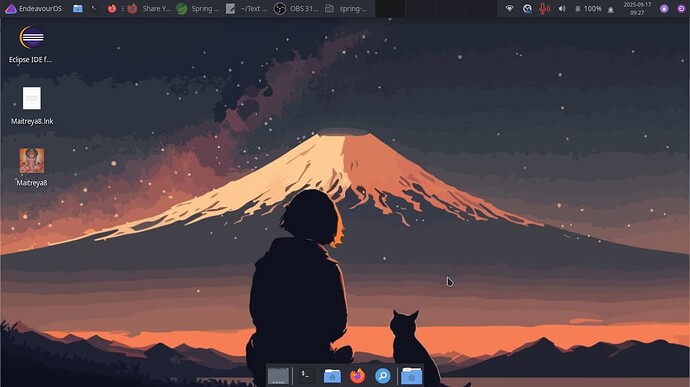Screen dimensions: 690x387
Task: Switch to the 'Share Y...' Firefox window
Action: pyautogui.click(x=149, y=8)
